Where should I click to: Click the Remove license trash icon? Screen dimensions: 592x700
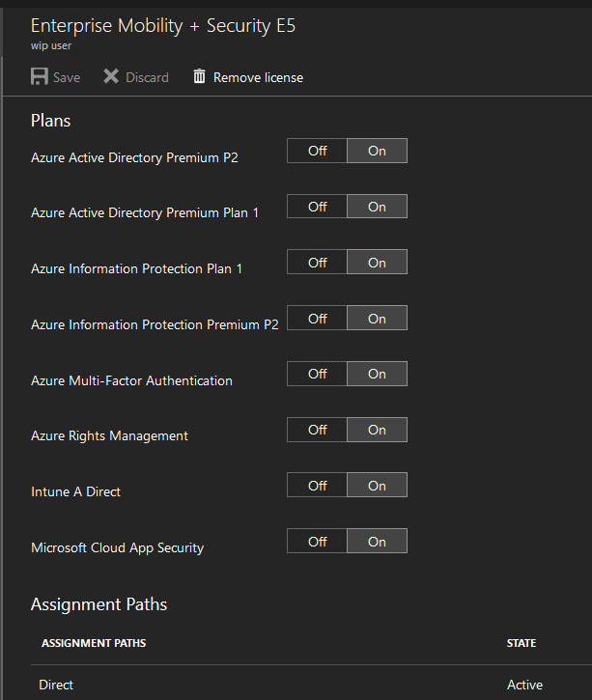pyautogui.click(x=199, y=76)
